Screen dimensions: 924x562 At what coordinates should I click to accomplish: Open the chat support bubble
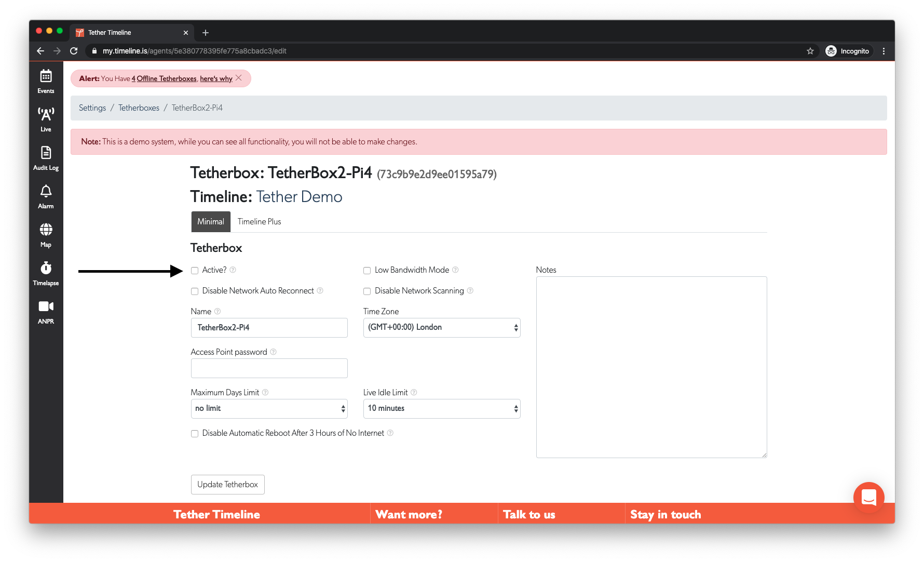pyautogui.click(x=868, y=497)
